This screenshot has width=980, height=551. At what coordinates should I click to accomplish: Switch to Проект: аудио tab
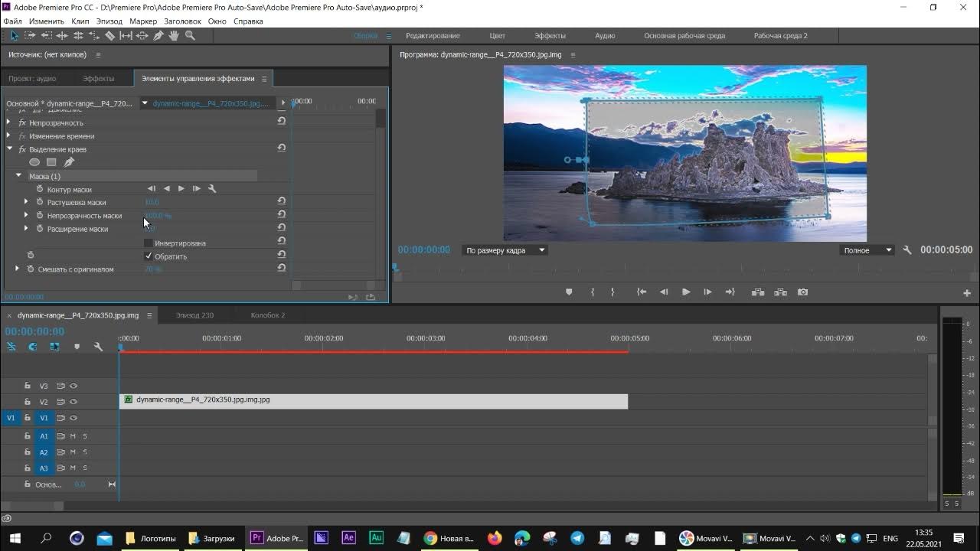point(32,78)
